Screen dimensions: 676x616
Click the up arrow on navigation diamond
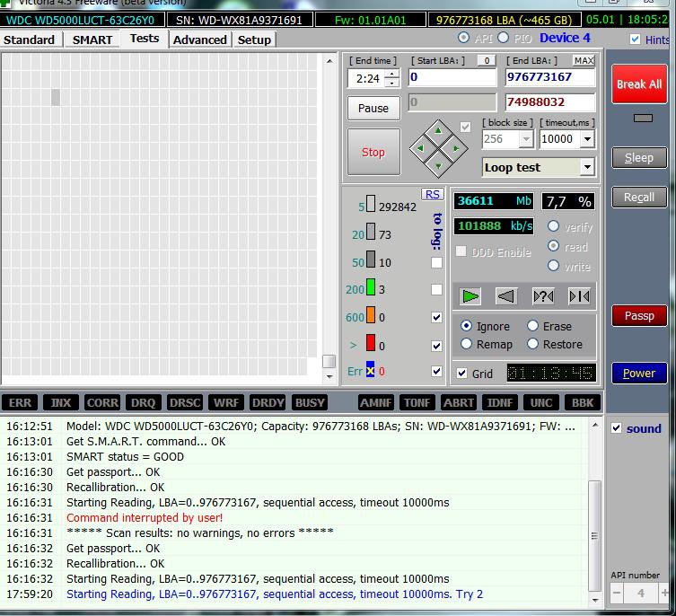click(438, 130)
